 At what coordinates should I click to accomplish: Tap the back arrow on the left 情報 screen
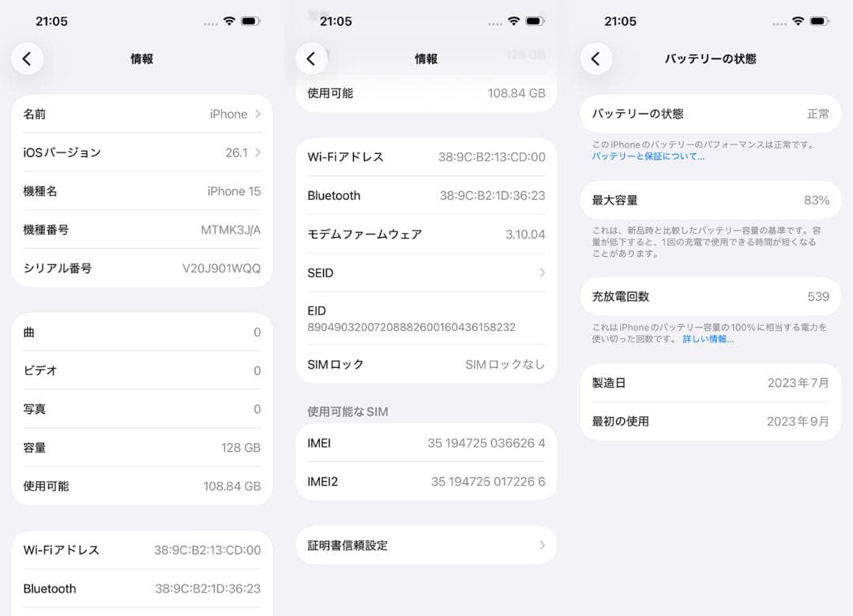click(28, 59)
